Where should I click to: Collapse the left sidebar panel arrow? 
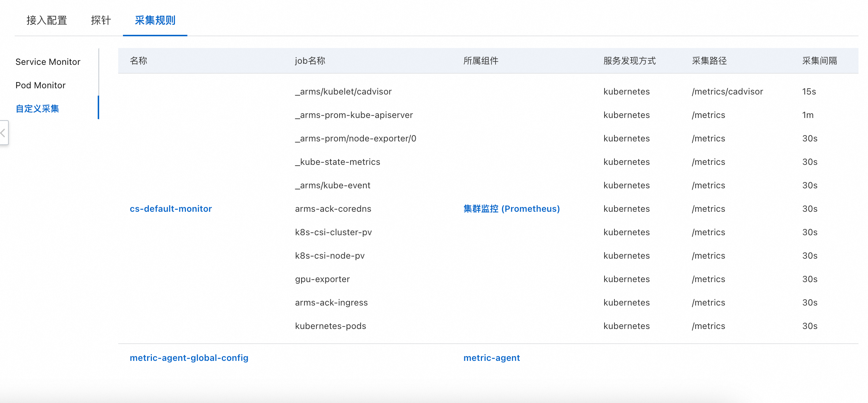point(3,133)
